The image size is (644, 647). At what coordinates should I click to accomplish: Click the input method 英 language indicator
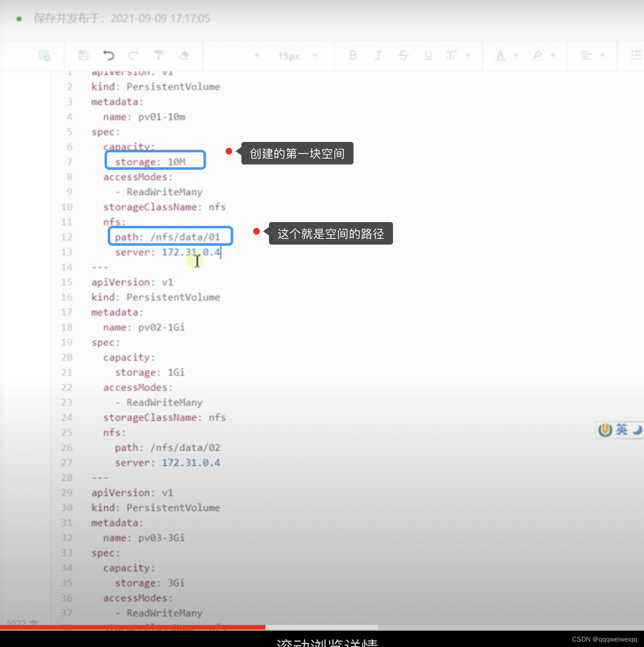coord(622,430)
